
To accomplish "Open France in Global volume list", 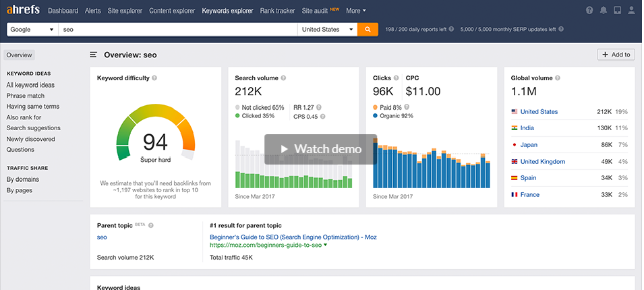I will pos(530,195).
